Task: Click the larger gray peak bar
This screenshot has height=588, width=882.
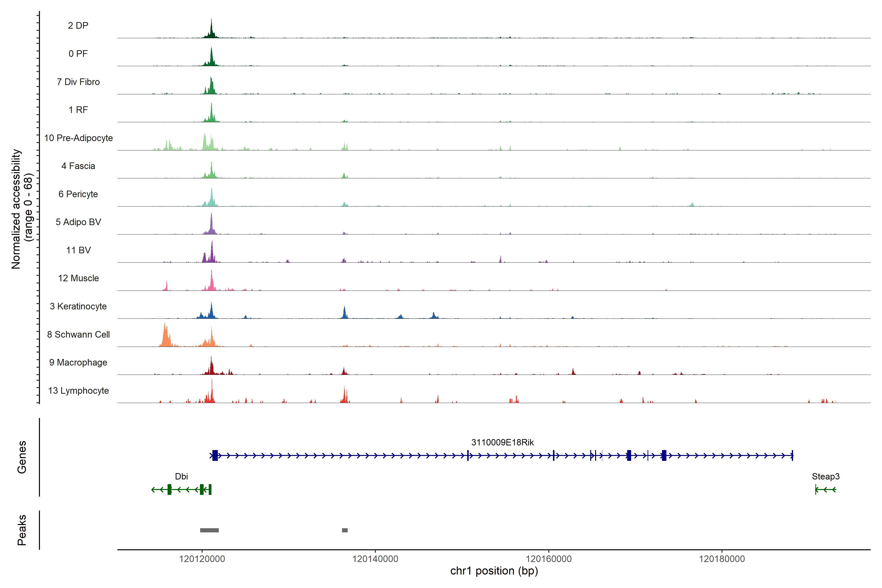Action: pyautogui.click(x=209, y=530)
